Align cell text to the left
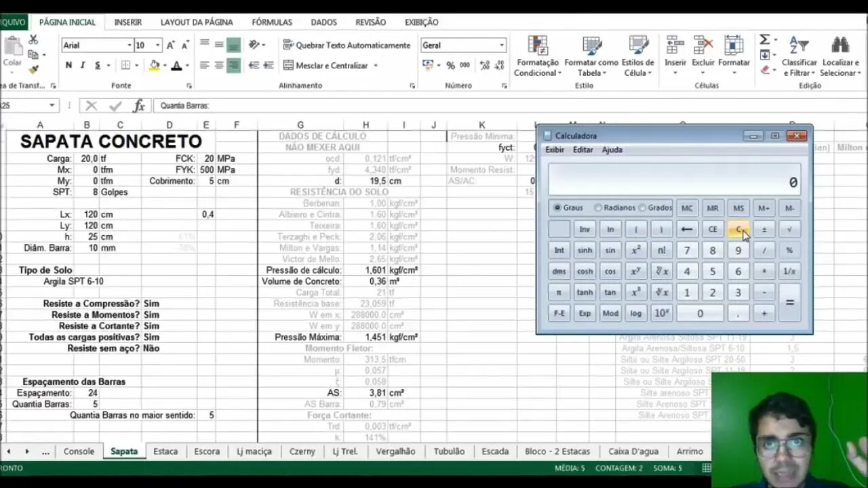Screen dimensions: 868x488 click(x=204, y=65)
